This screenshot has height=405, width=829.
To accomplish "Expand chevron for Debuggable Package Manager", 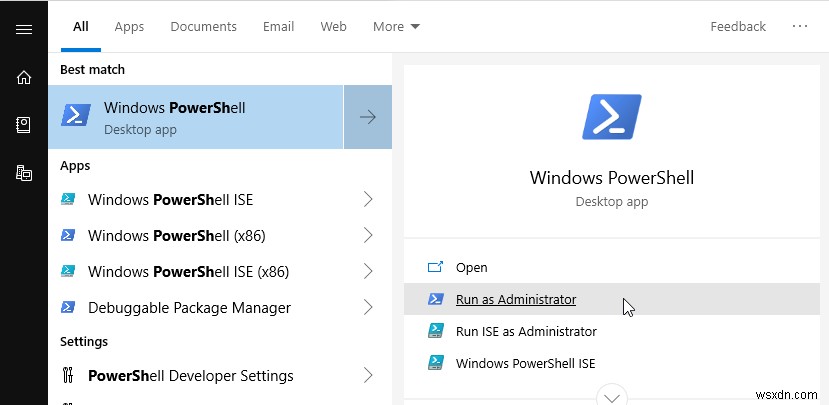I will [x=369, y=307].
